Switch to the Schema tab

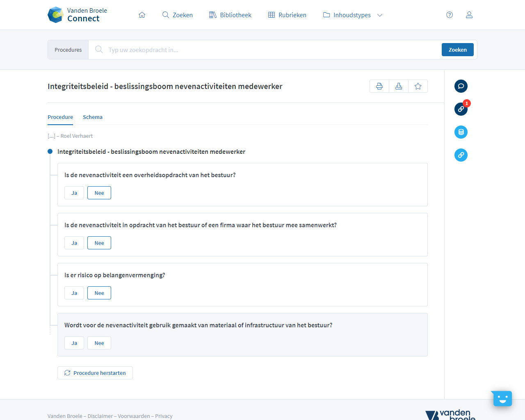92,117
